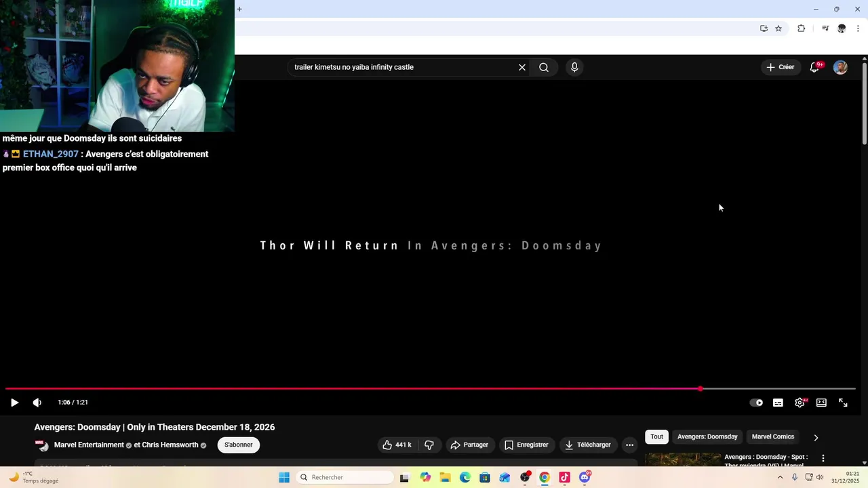Open Marvel Entertainment channel link
This screenshot has width=868, height=488.
(x=89, y=445)
